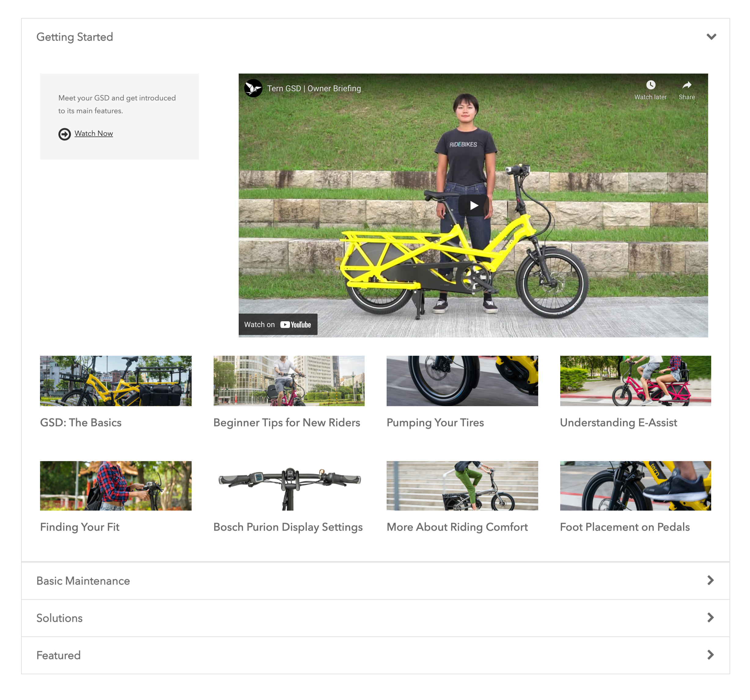Viewport: 750px width, 700px height.
Task: Click the 'Bosch Purion Display Settings' title
Action: tap(288, 527)
